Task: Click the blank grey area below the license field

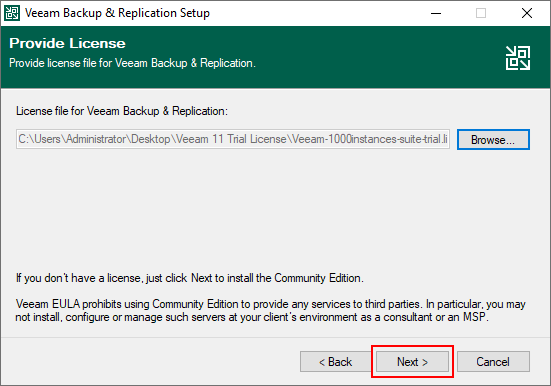Action: tap(274, 211)
